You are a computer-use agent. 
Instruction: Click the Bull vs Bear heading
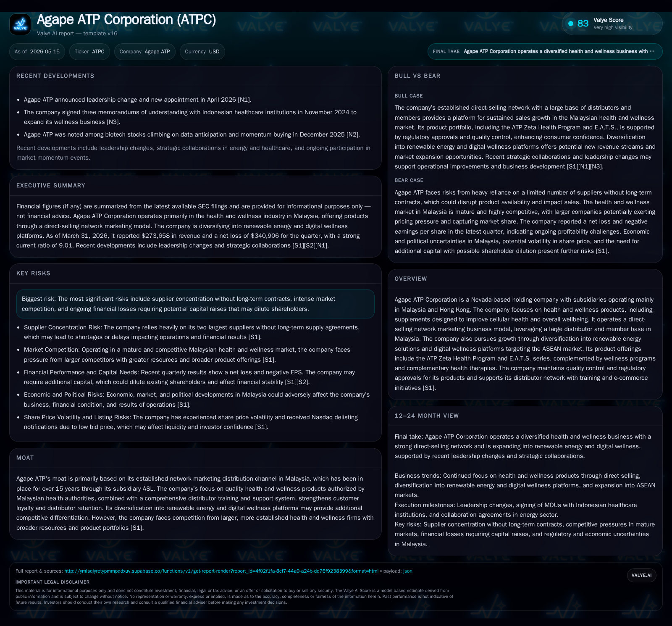pyautogui.click(x=417, y=76)
